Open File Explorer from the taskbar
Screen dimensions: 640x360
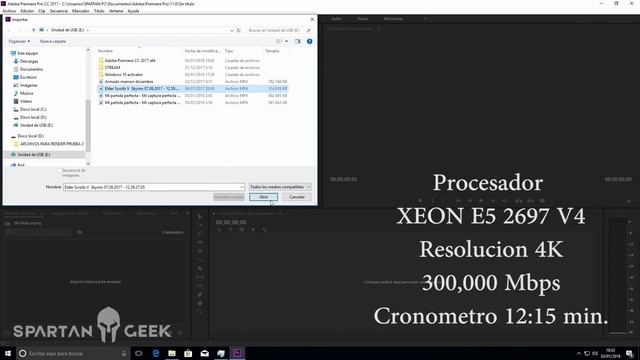[172, 353]
